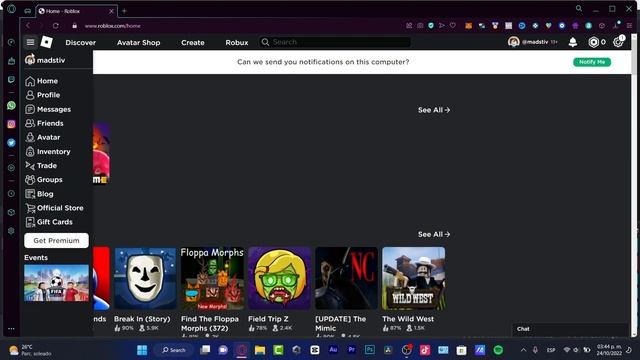The height and width of the screenshot is (360, 640).
Task: Open Instagram in Opera sidebar
Action: 11,124
